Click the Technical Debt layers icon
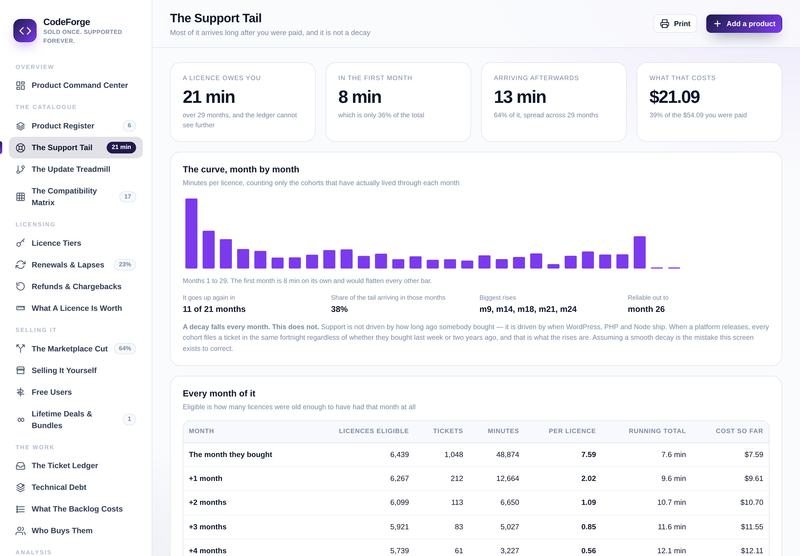 coord(20,488)
